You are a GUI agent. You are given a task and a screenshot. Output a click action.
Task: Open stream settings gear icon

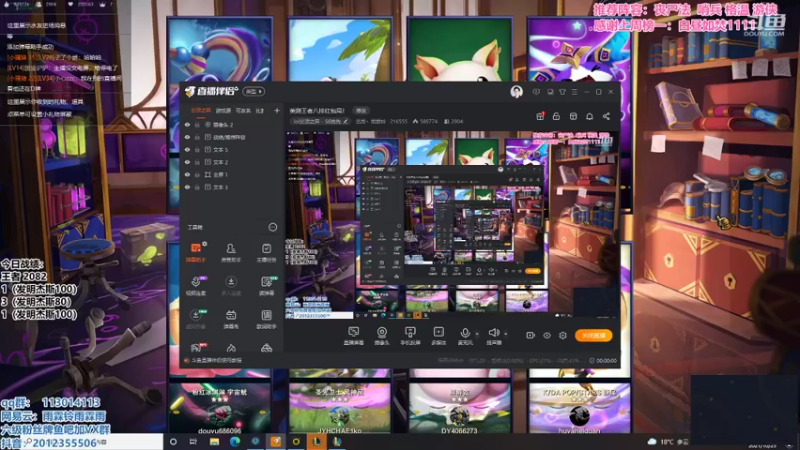click(563, 335)
